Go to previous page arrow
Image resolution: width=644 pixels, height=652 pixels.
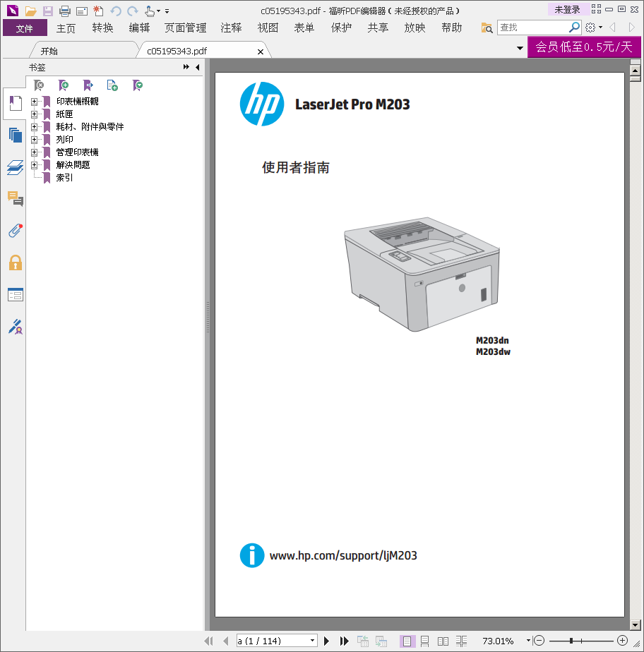coord(226,641)
